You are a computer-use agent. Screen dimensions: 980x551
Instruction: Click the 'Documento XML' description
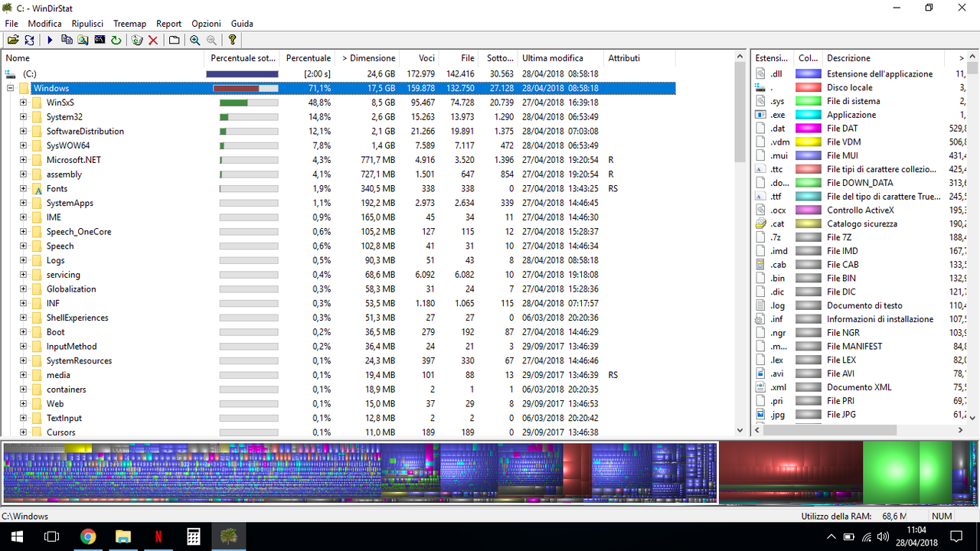click(859, 387)
